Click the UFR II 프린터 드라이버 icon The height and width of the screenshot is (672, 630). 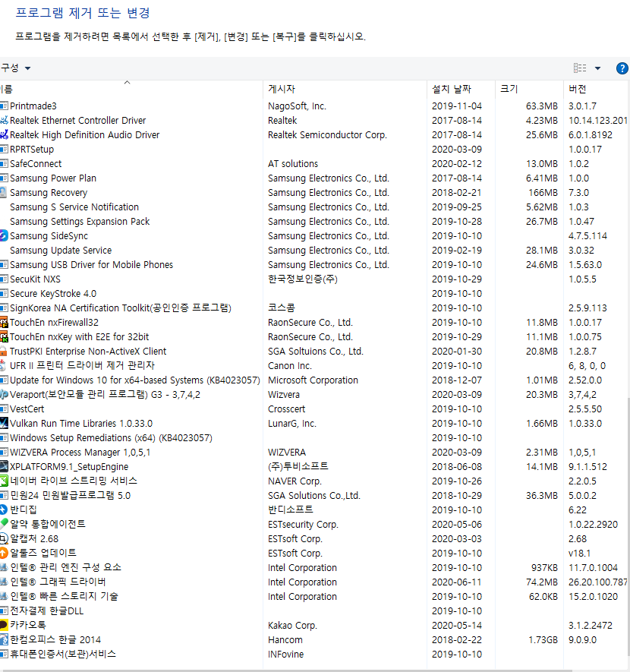[4, 365]
